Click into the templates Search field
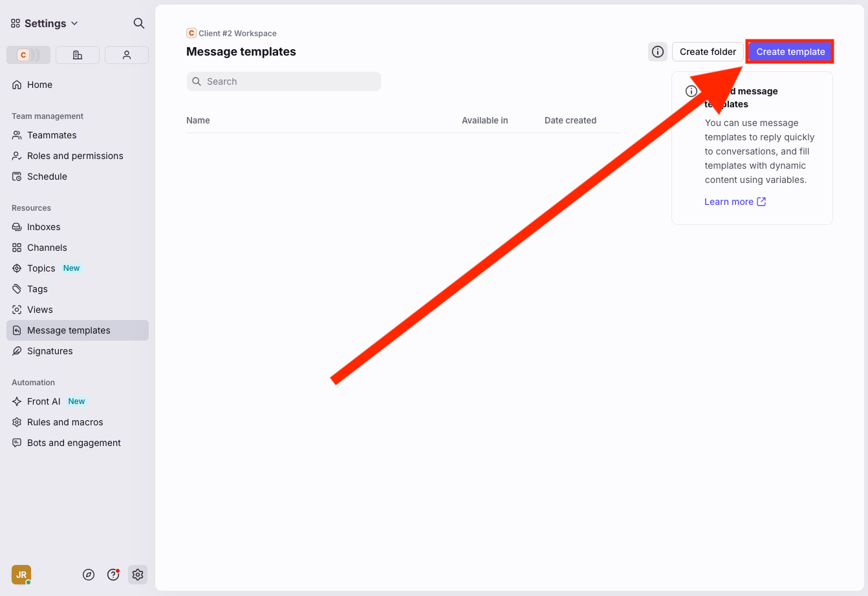The width and height of the screenshot is (868, 596). point(285,81)
